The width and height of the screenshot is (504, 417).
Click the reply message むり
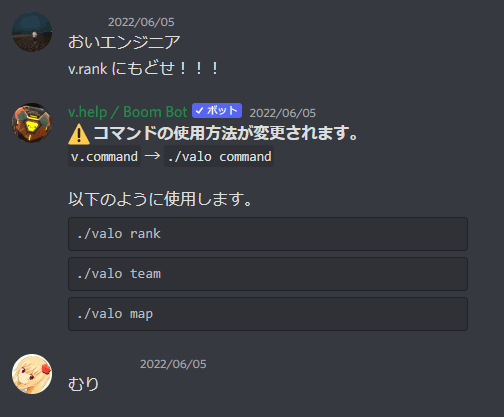(x=83, y=384)
